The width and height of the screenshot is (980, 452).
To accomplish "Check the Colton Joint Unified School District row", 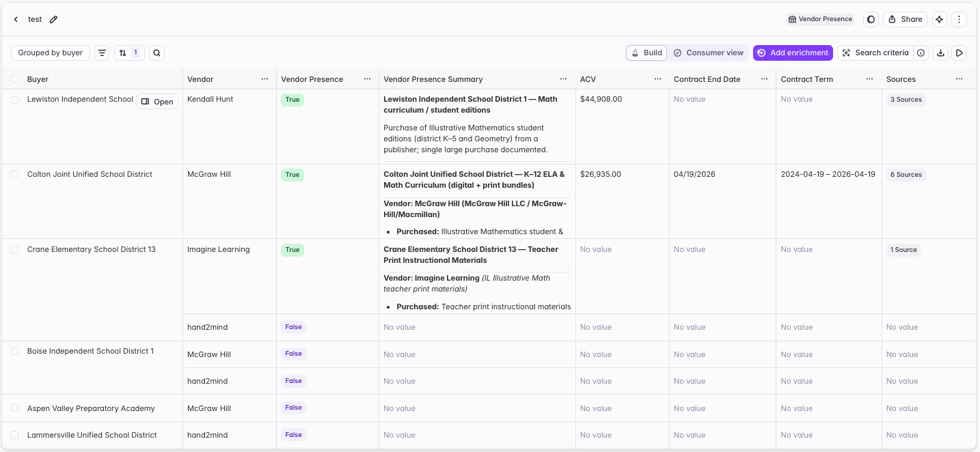I will click(x=15, y=175).
